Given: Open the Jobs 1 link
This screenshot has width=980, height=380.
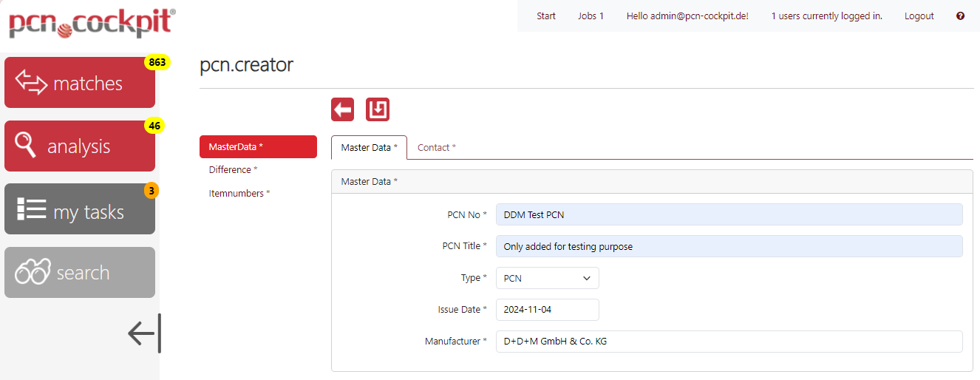Looking at the screenshot, I should (x=591, y=16).
